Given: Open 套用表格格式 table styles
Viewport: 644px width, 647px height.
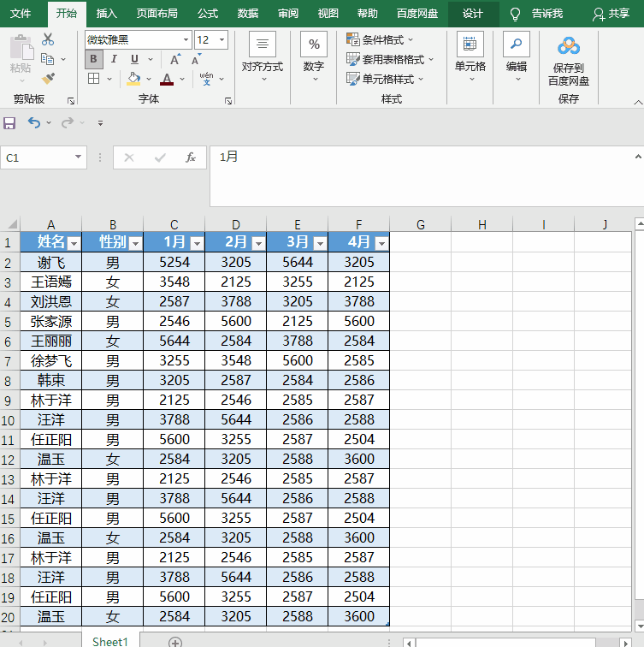Looking at the screenshot, I should click(x=390, y=59).
